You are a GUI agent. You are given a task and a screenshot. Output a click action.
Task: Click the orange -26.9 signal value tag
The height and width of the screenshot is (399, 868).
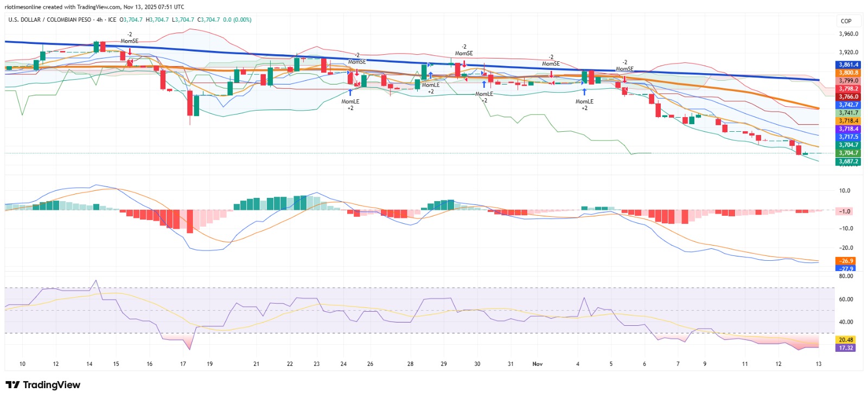click(845, 261)
